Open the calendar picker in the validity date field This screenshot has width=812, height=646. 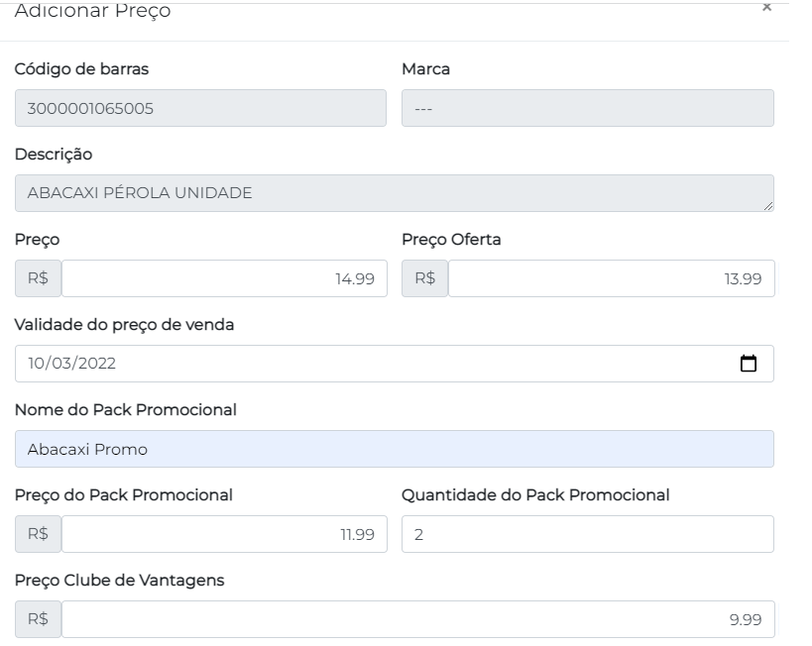tap(749, 364)
